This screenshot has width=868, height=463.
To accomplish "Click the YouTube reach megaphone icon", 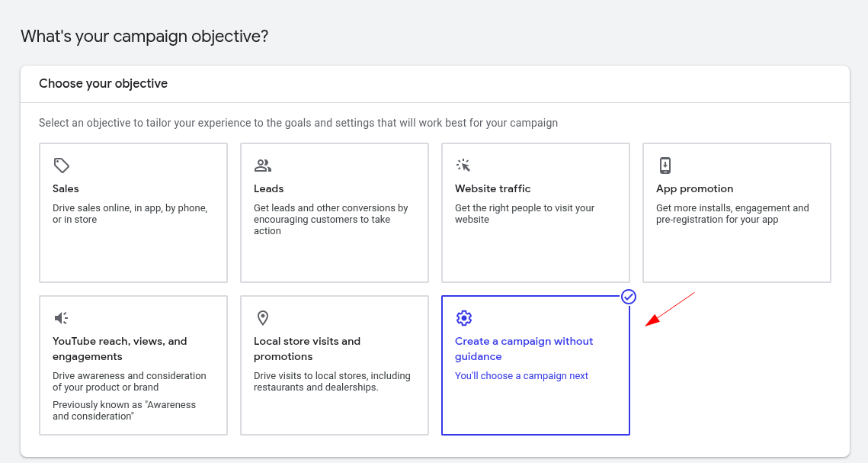I will coord(62,318).
